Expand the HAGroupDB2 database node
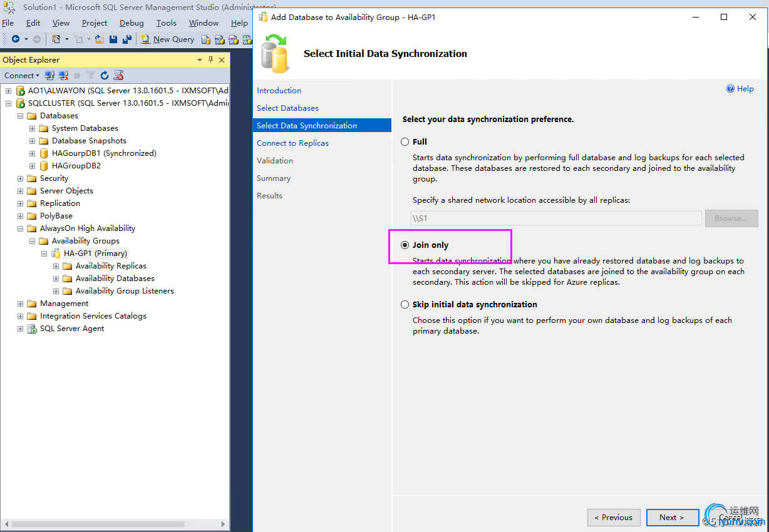The image size is (769, 532). coord(33,165)
